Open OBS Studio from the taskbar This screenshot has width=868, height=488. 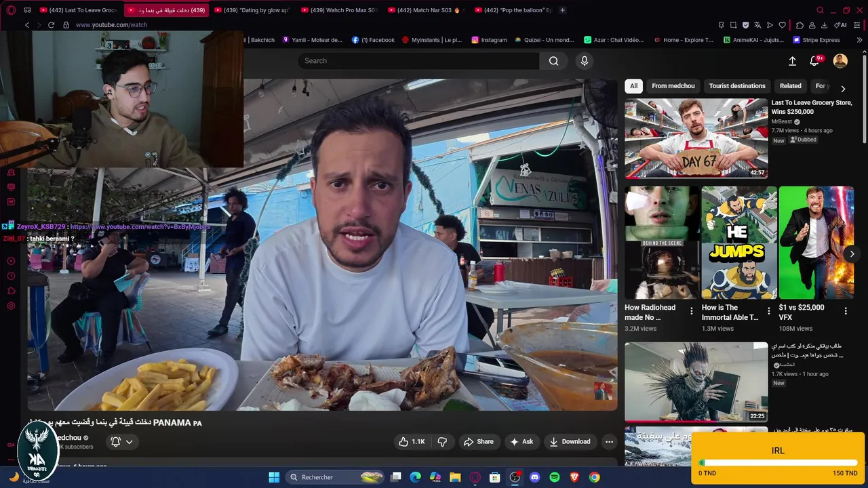tap(515, 477)
